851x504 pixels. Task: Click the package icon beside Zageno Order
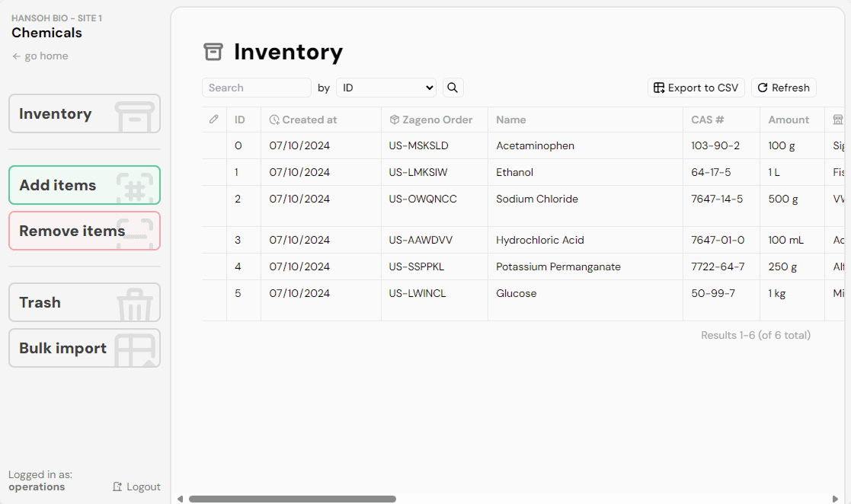pos(395,120)
